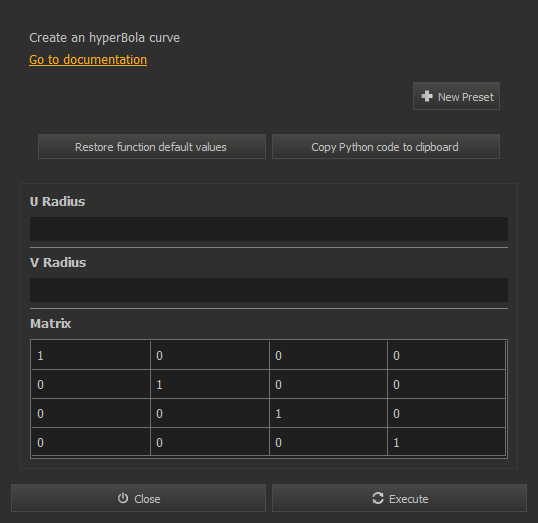Viewport: 538px width, 523px height.
Task: Select matrix cell row three column two
Action: pyautogui.click(x=210, y=413)
